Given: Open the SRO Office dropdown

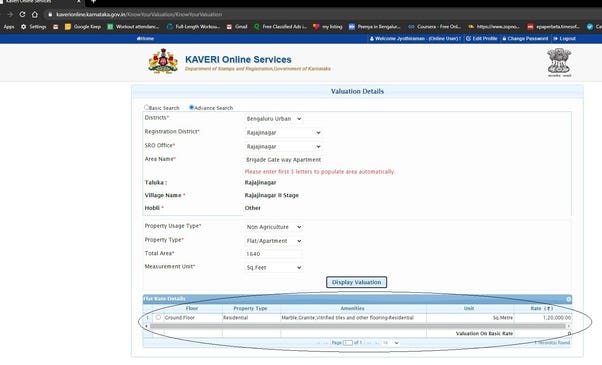Looking at the screenshot, I should [x=283, y=147].
